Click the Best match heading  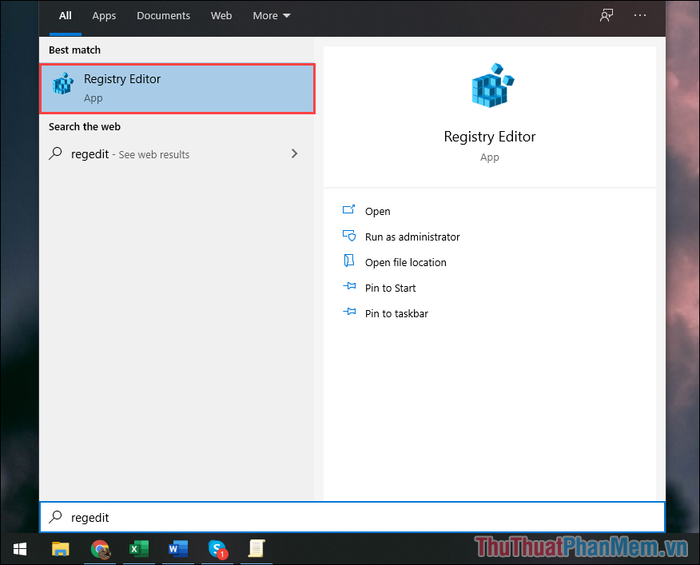point(75,50)
